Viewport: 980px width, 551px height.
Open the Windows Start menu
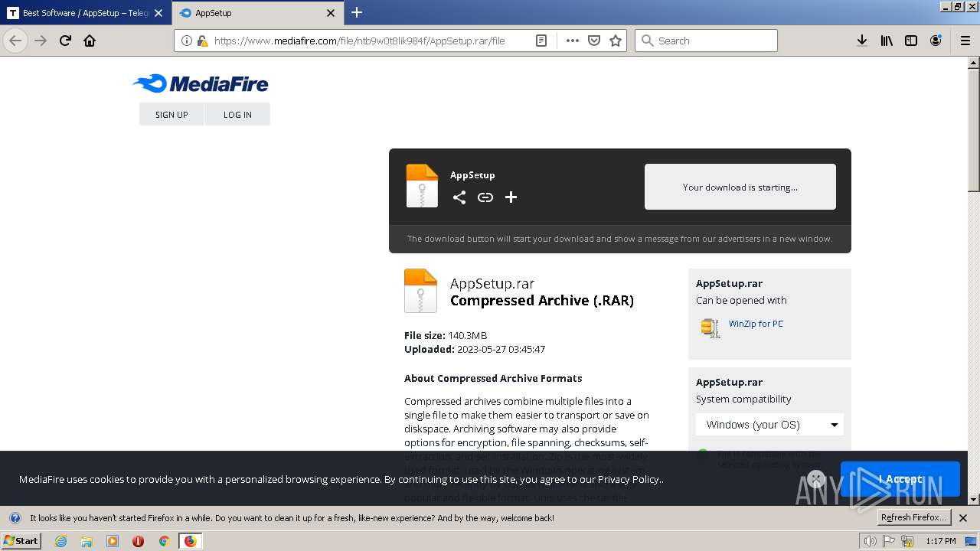coord(21,540)
